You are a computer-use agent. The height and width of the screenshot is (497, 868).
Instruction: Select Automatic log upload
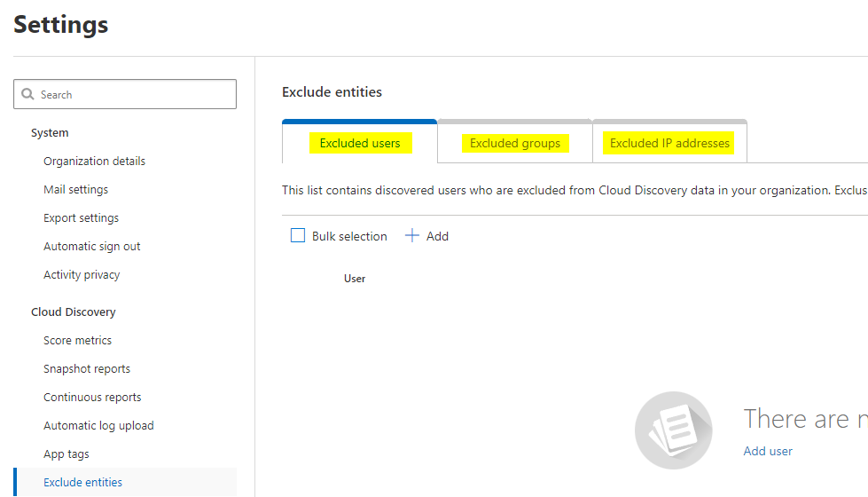99,425
